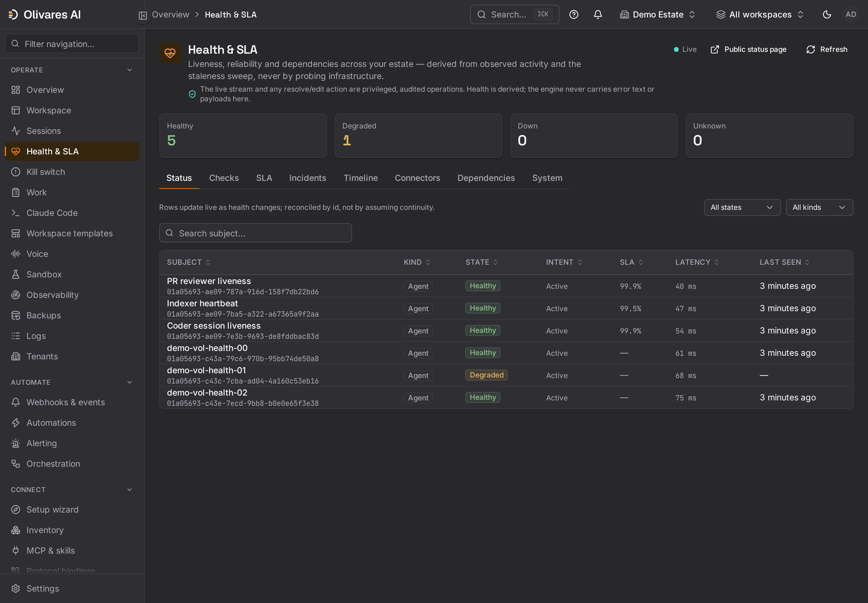This screenshot has height=603, width=868.
Task: Switch to the Connectors tab
Action: [x=417, y=178]
